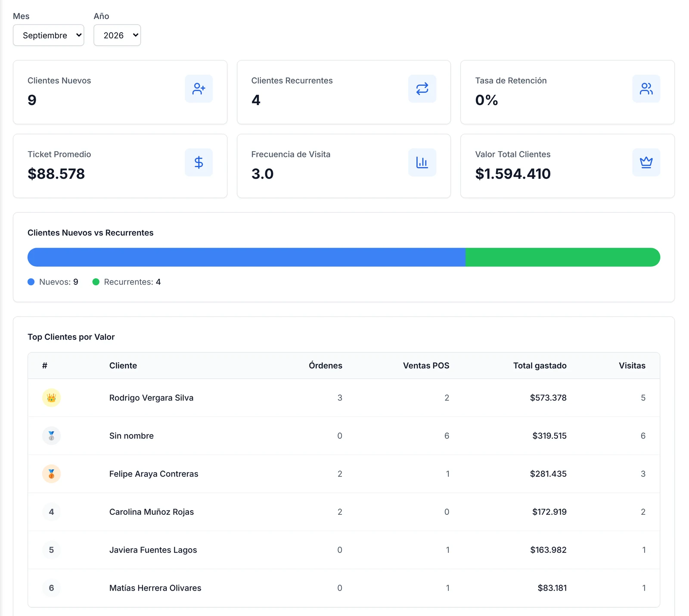The image size is (689, 616).
Task: Click the bar chart icon in Frecuencia de Visita
Action: (422, 162)
